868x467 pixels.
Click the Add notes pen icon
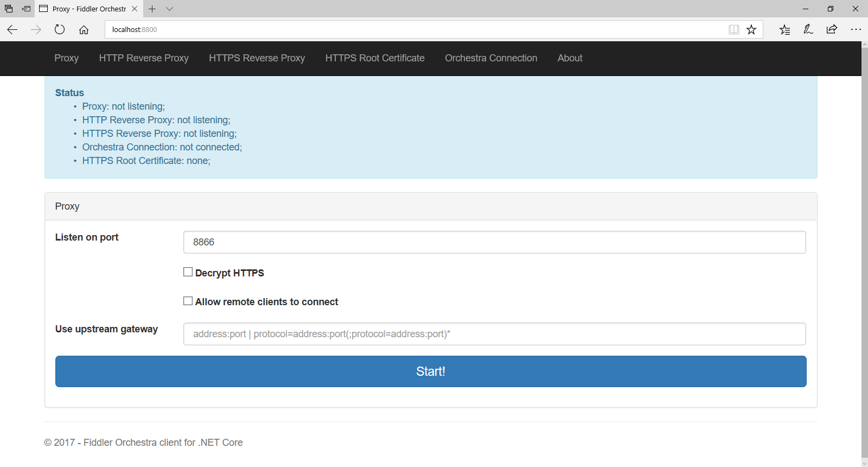808,30
